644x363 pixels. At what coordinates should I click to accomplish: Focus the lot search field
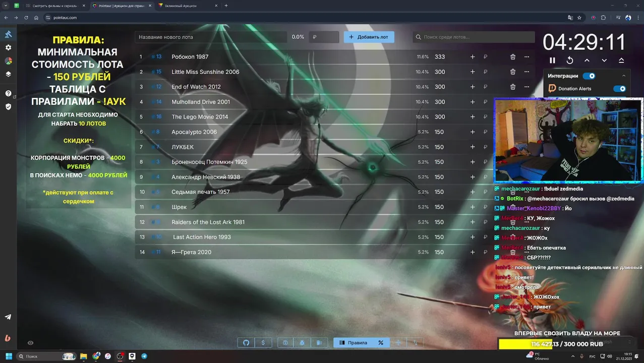474,37
